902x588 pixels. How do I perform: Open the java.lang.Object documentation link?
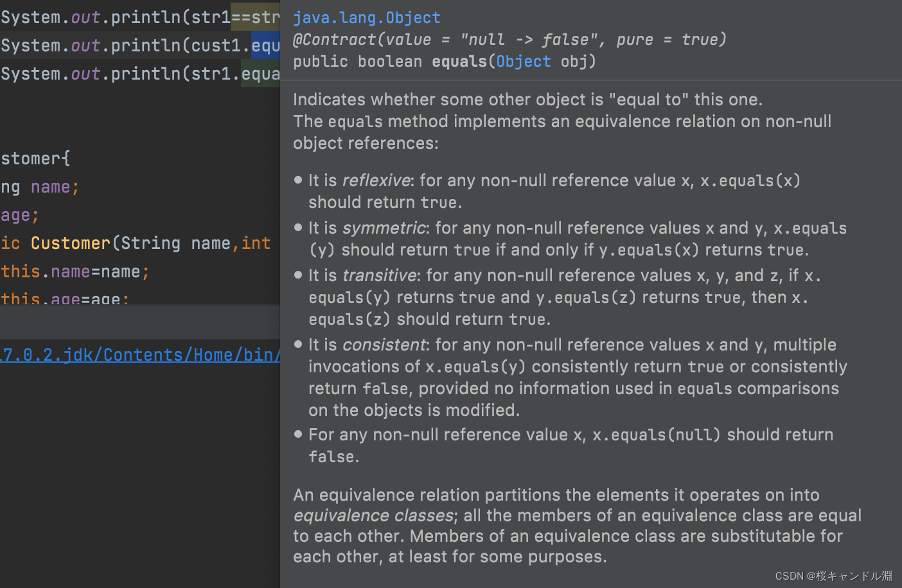pos(367,17)
